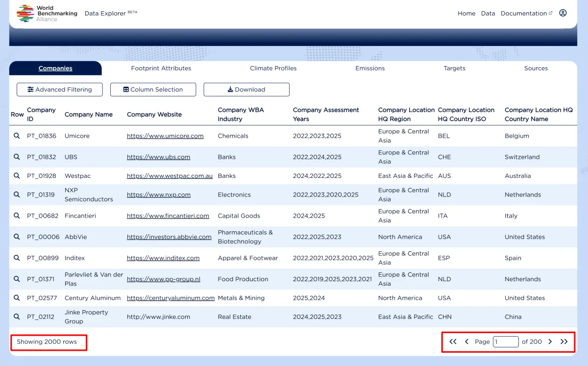Open row details for Jinke Property Group

(17, 317)
